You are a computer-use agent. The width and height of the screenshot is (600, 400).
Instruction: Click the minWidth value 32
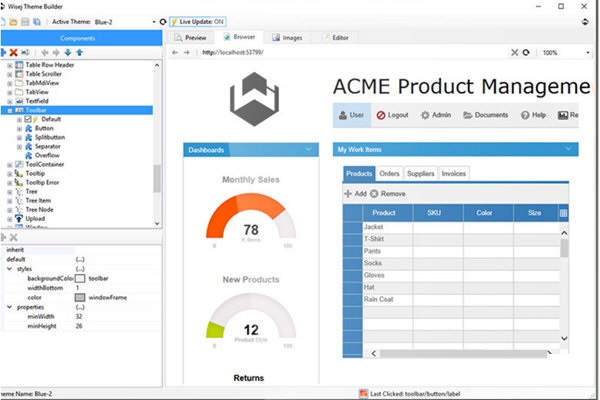[x=78, y=317]
